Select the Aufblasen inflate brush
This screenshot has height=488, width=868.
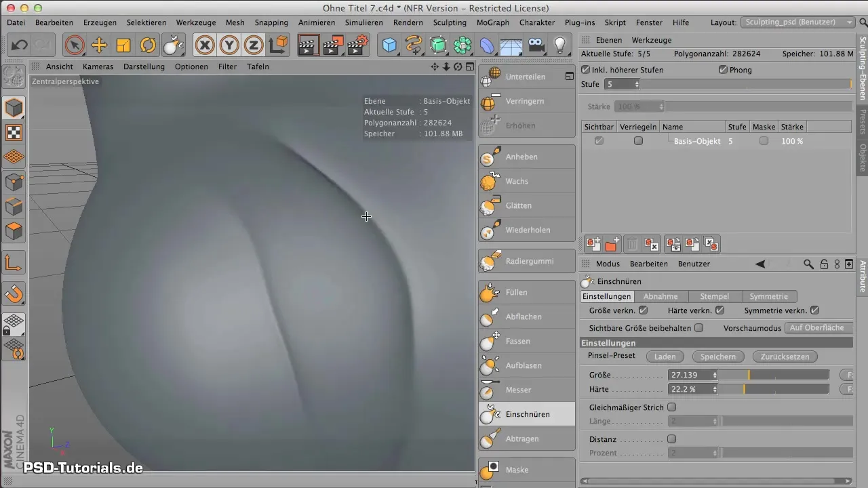(526, 365)
